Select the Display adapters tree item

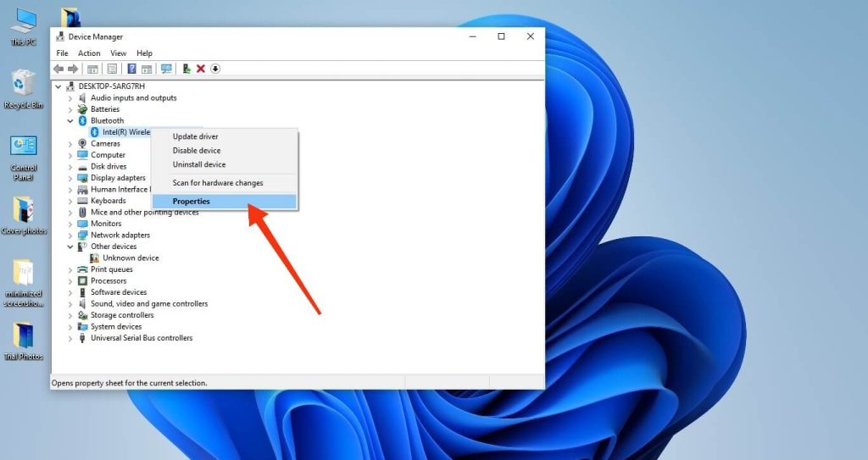click(x=118, y=178)
